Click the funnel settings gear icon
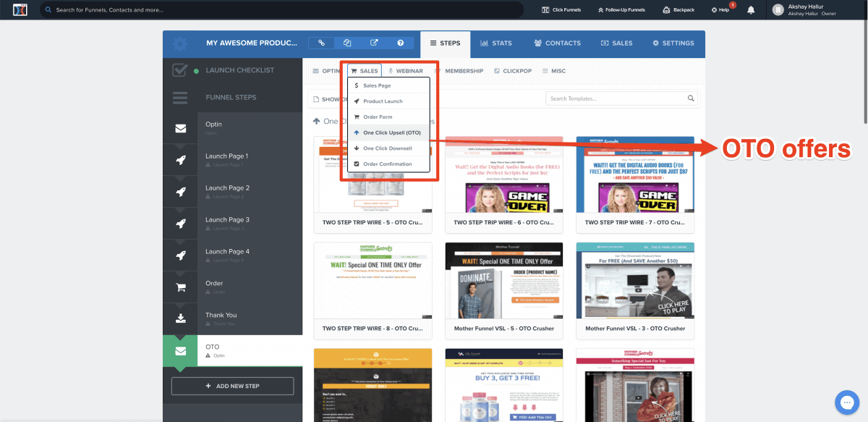The height and width of the screenshot is (422, 868). pos(179,43)
